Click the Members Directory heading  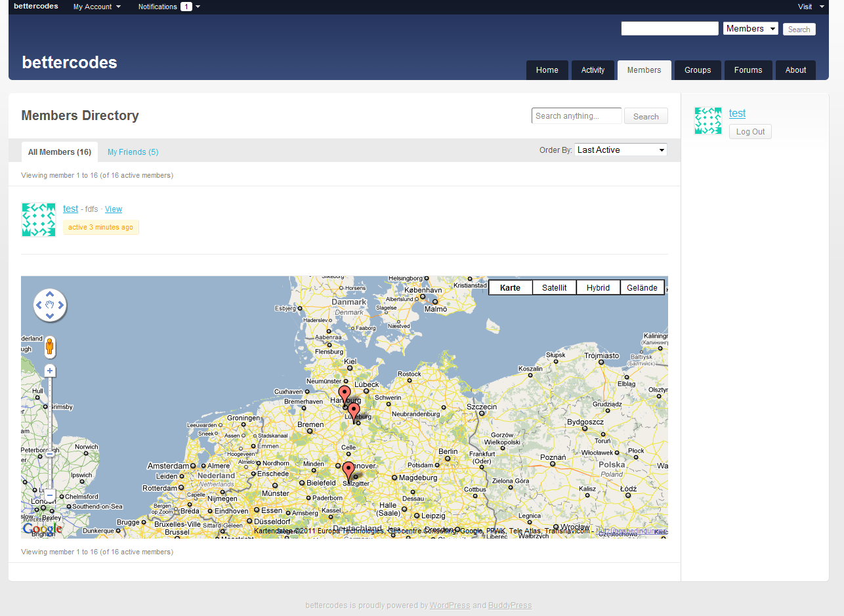(80, 115)
